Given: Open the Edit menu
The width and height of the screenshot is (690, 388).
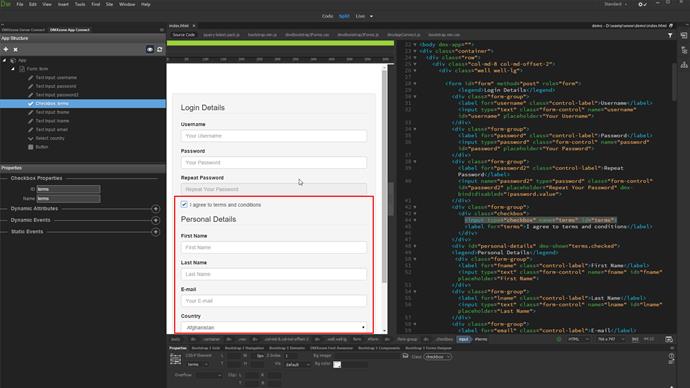Looking at the screenshot, I should click(x=33, y=4).
